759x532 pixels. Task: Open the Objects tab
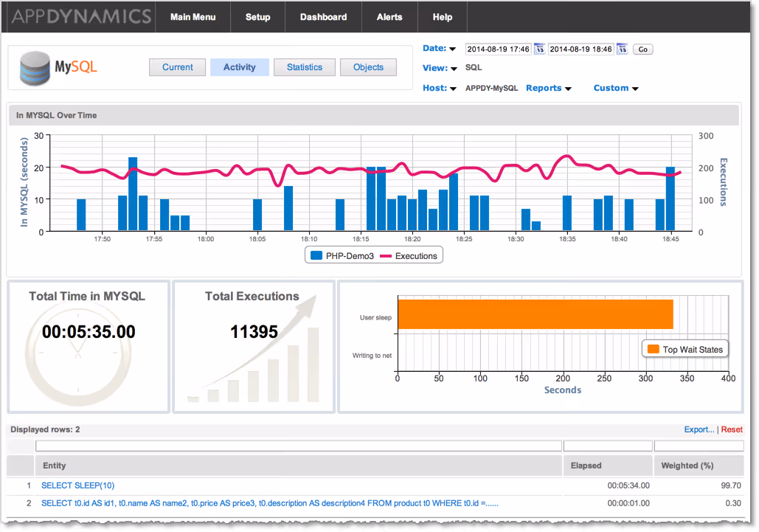click(x=368, y=67)
